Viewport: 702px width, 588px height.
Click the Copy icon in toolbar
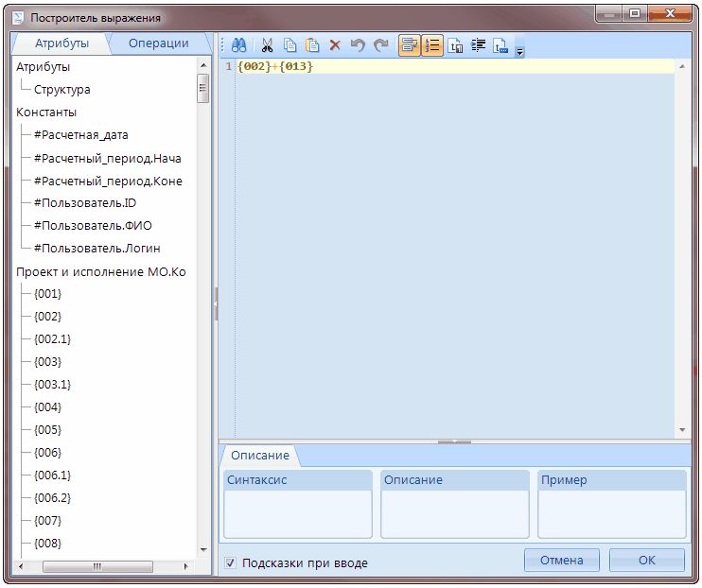(290, 45)
